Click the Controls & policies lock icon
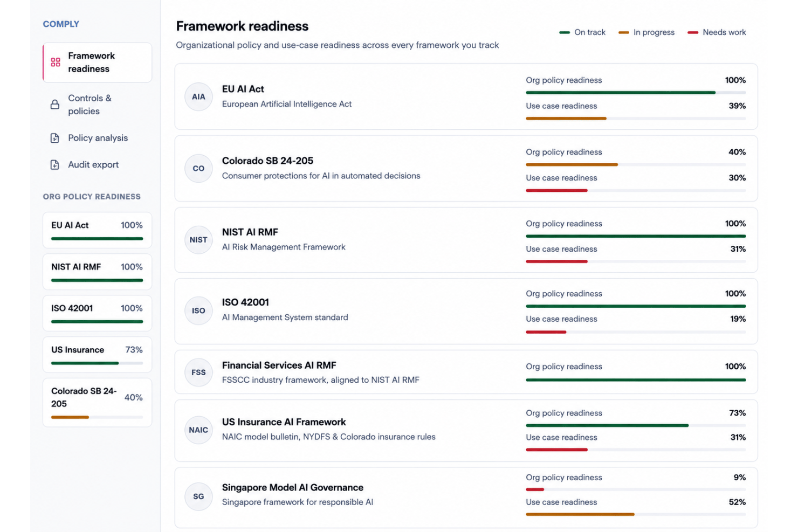Viewport: 798px width, 532px height. point(55,105)
